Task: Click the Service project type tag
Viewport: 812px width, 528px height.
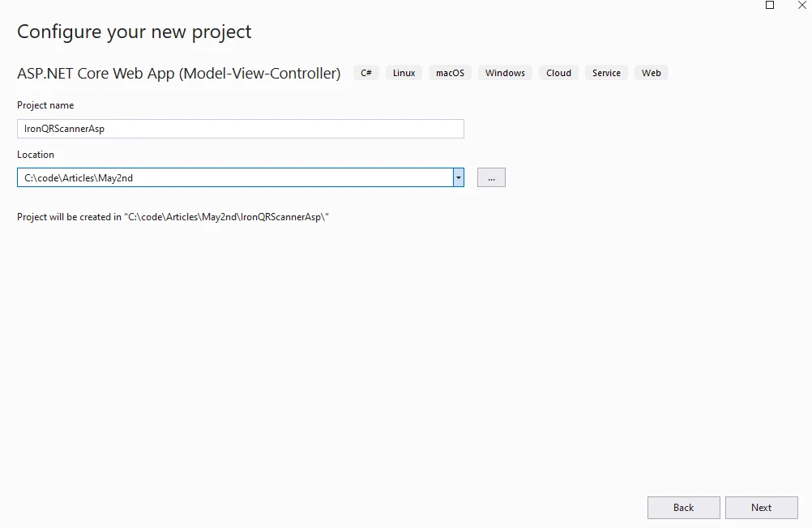Action: point(606,73)
